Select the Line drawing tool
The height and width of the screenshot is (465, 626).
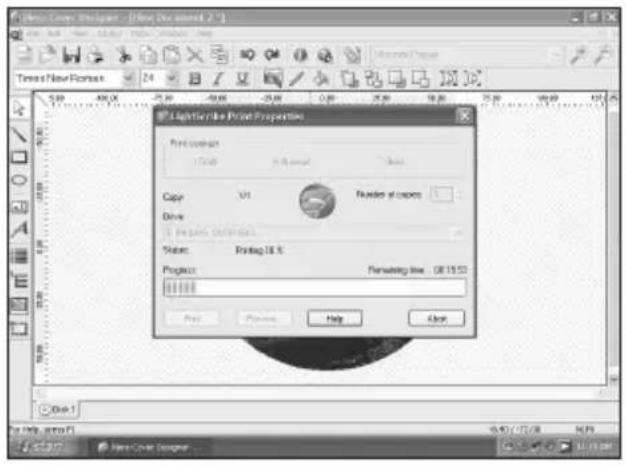pyautogui.click(x=19, y=133)
